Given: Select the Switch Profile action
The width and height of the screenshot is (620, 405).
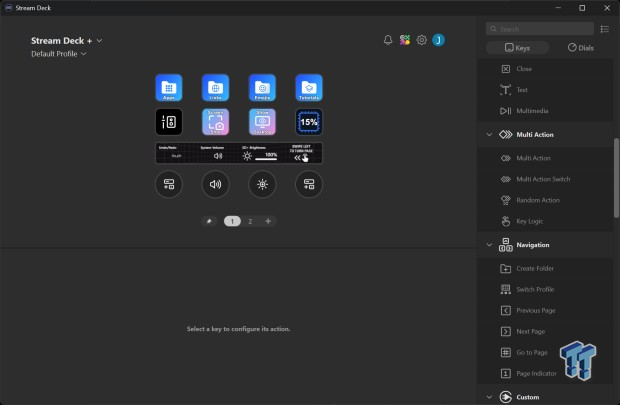Looking at the screenshot, I should click(546, 290).
